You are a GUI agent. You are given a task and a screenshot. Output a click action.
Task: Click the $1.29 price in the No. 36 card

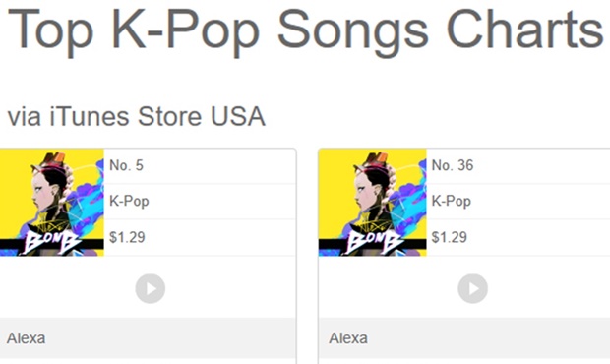click(x=450, y=237)
